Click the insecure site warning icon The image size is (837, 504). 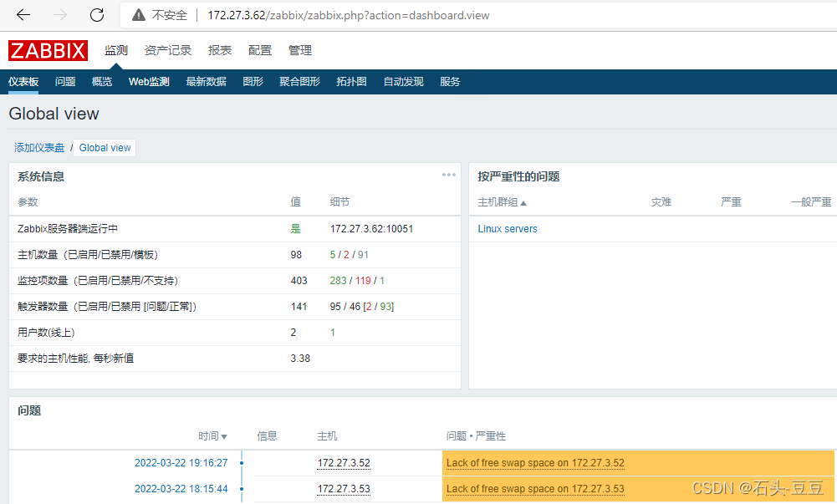(x=137, y=15)
